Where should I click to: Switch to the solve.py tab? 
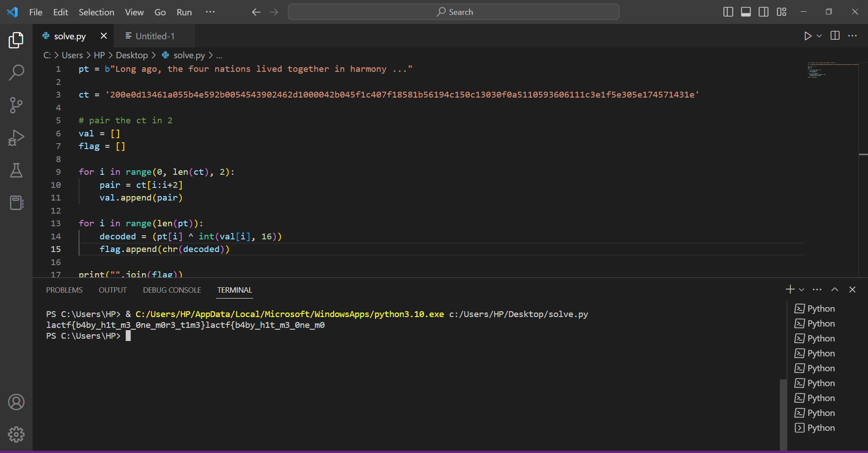pyautogui.click(x=70, y=36)
